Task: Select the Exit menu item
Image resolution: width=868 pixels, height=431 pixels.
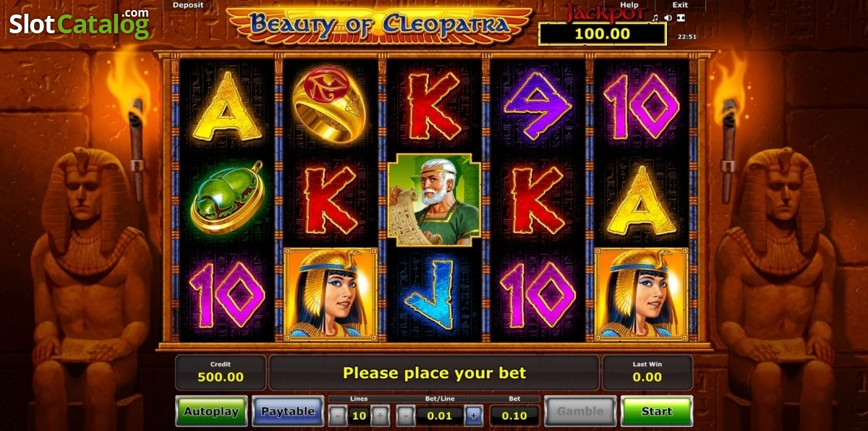Action: [x=680, y=5]
